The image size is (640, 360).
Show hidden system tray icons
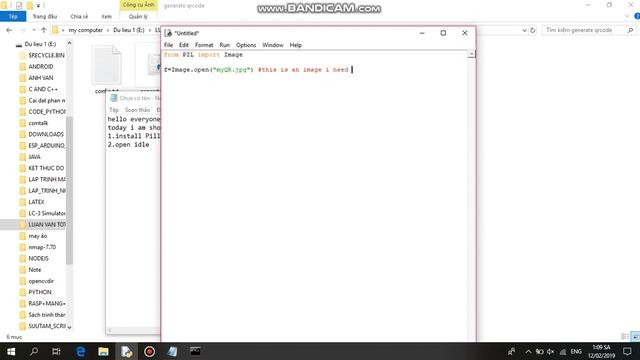pyautogui.click(x=528, y=351)
